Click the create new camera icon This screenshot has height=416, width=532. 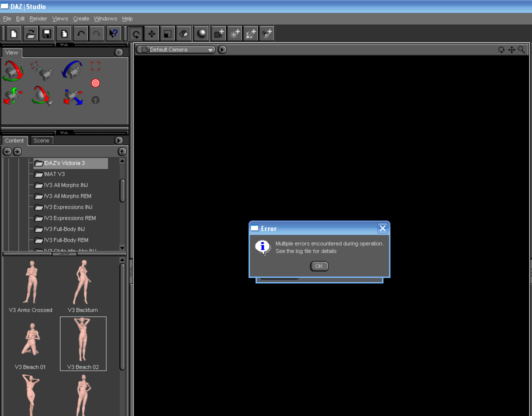[x=218, y=33]
